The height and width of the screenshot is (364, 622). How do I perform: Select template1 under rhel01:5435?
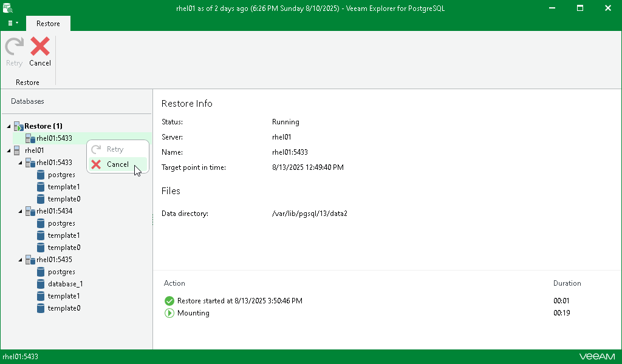(x=63, y=296)
